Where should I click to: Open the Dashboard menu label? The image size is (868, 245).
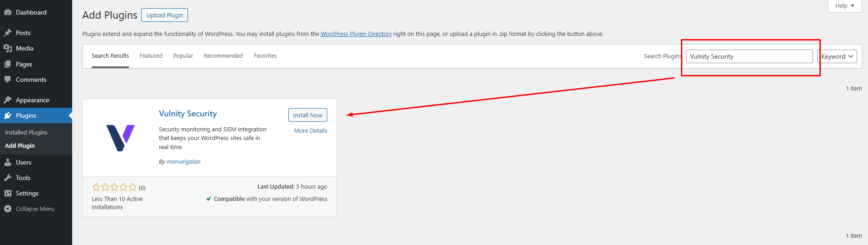point(31,12)
